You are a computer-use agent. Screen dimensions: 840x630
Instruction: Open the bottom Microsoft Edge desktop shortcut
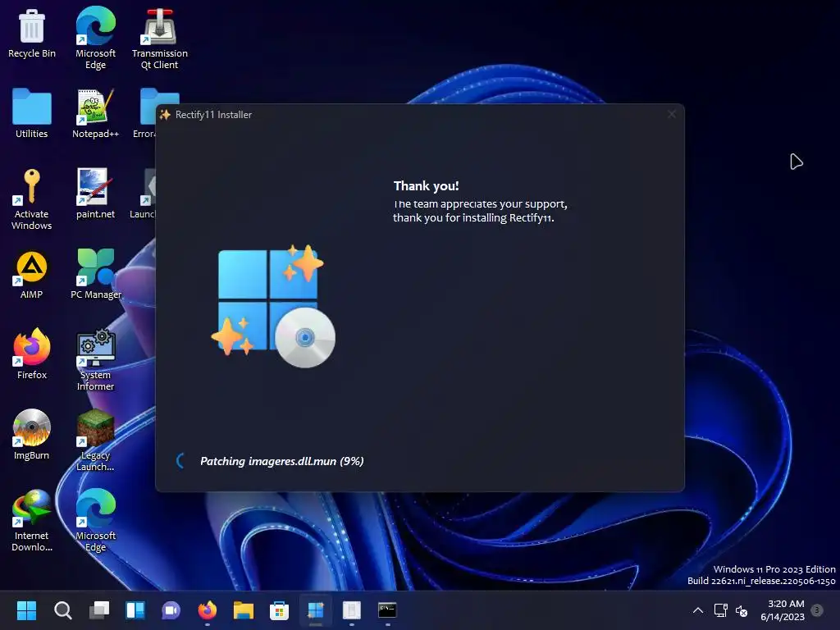(x=95, y=521)
